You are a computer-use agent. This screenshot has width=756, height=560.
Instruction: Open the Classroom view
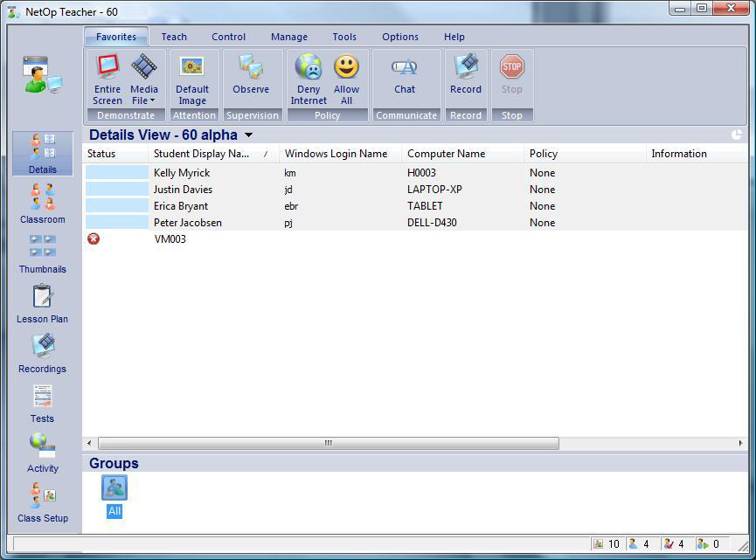43,204
